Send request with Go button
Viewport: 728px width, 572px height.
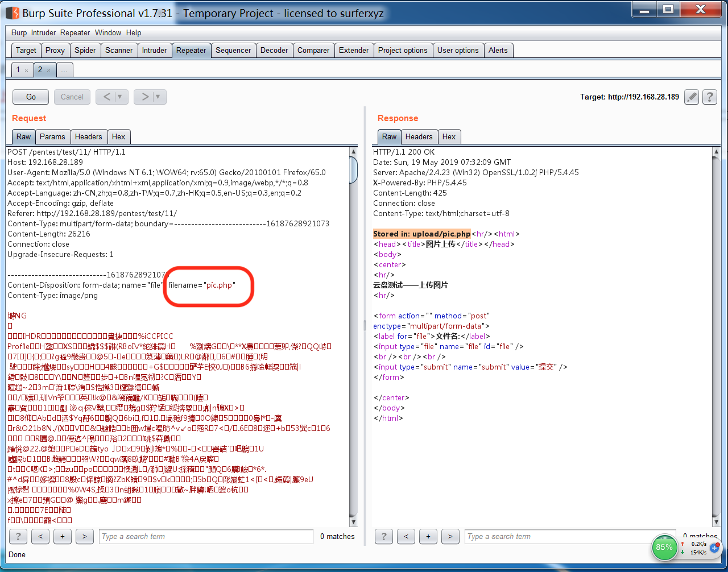pyautogui.click(x=31, y=97)
